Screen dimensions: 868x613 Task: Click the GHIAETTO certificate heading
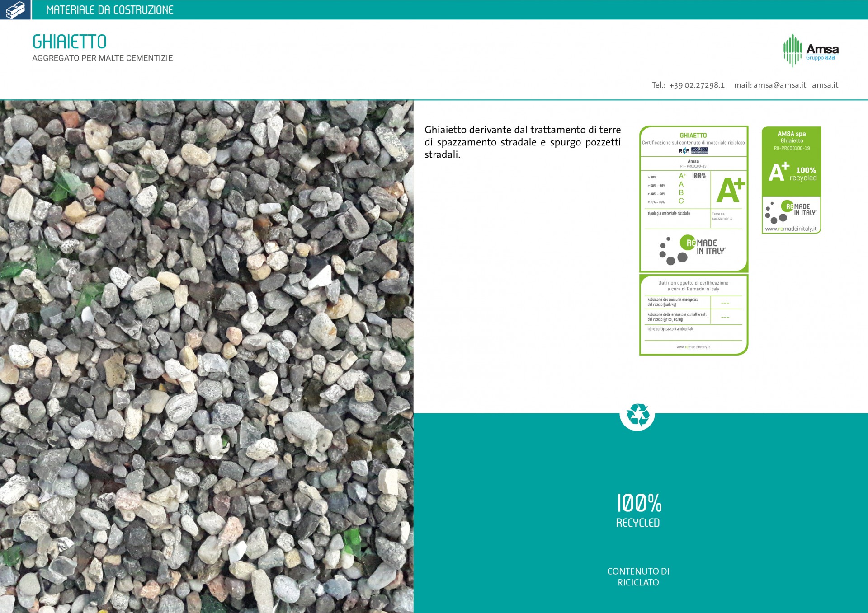[x=693, y=136]
